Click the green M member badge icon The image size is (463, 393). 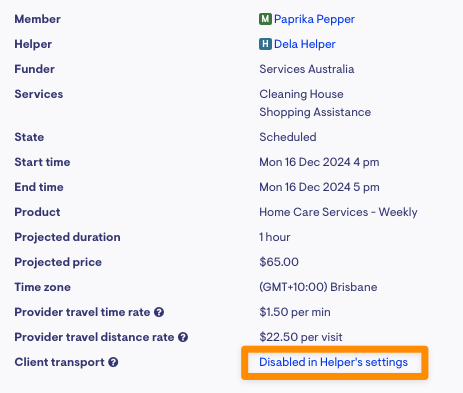click(265, 19)
